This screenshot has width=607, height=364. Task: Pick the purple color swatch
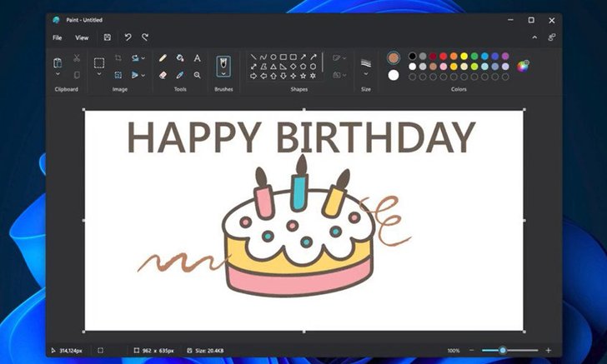coord(505,57)
